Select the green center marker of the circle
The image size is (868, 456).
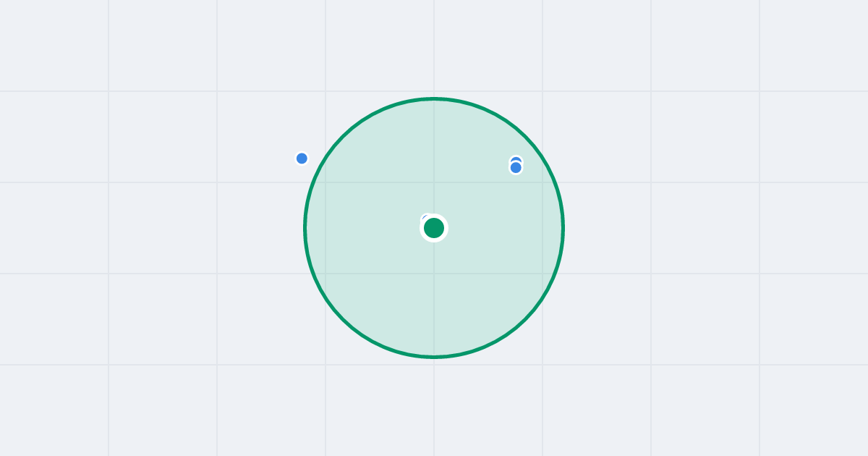(x=434, y=228)
